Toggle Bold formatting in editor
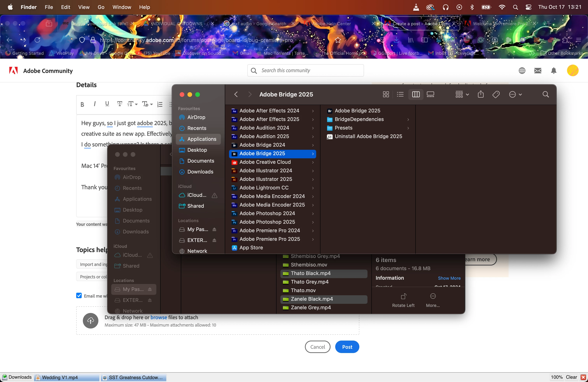 coord(82,104)
